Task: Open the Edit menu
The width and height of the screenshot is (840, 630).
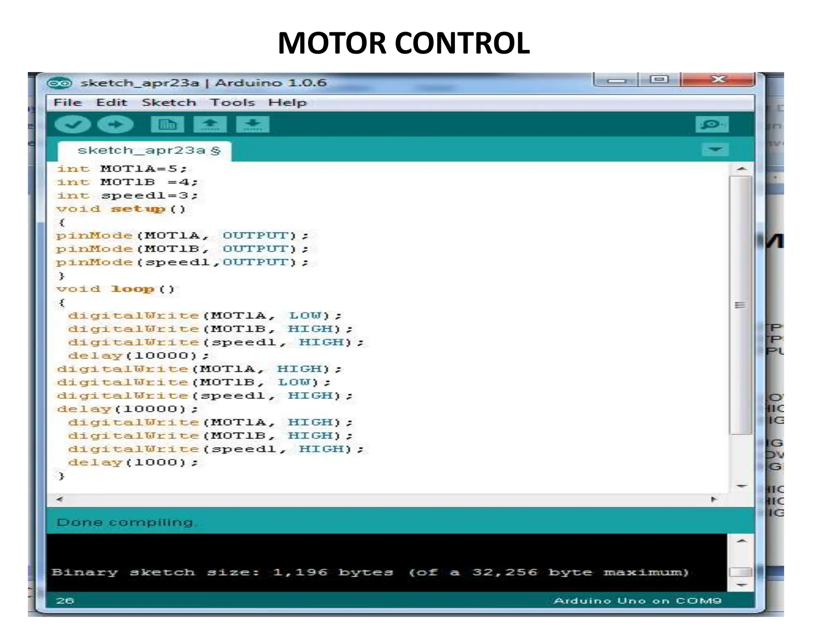Action: click(x=112, y=103)
